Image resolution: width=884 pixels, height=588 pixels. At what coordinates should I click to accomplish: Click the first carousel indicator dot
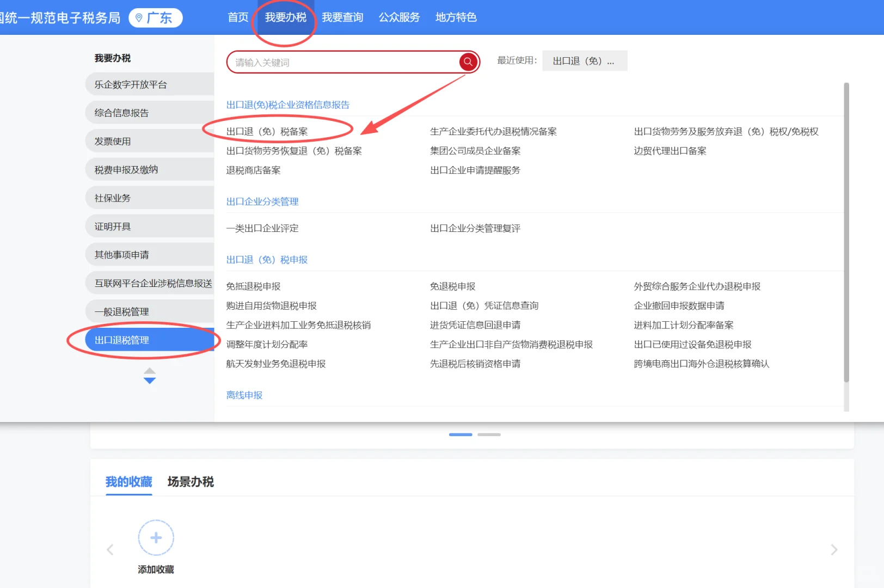tap(460, 434)
